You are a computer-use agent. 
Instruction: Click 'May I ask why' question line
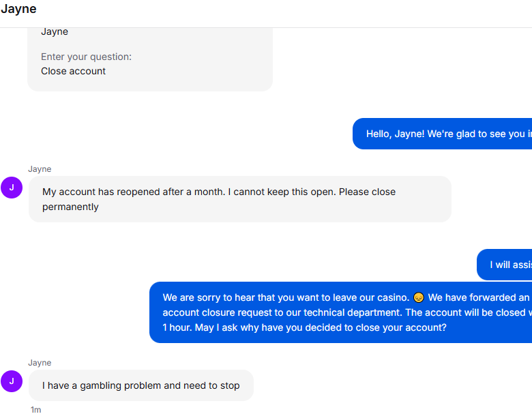click(x=304, y=327)
